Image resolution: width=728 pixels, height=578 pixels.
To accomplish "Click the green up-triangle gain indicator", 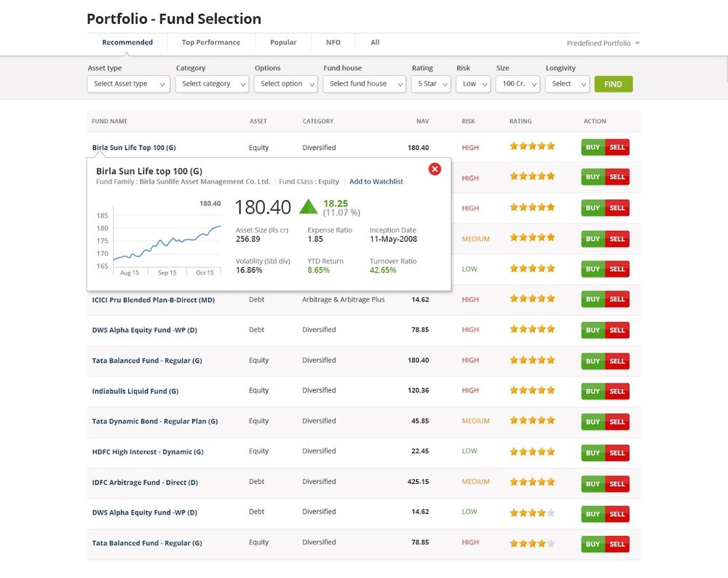I will coord(308,207).
